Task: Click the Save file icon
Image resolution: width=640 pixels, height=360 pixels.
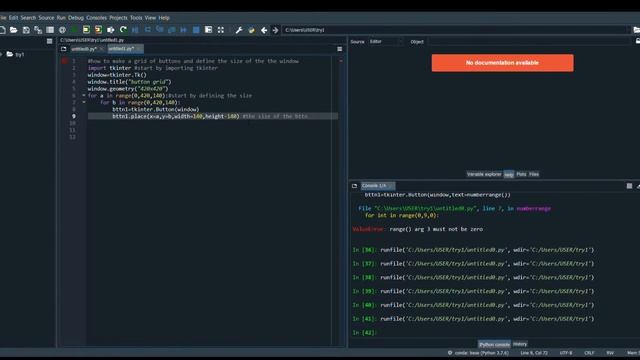Action: point(26,30)
